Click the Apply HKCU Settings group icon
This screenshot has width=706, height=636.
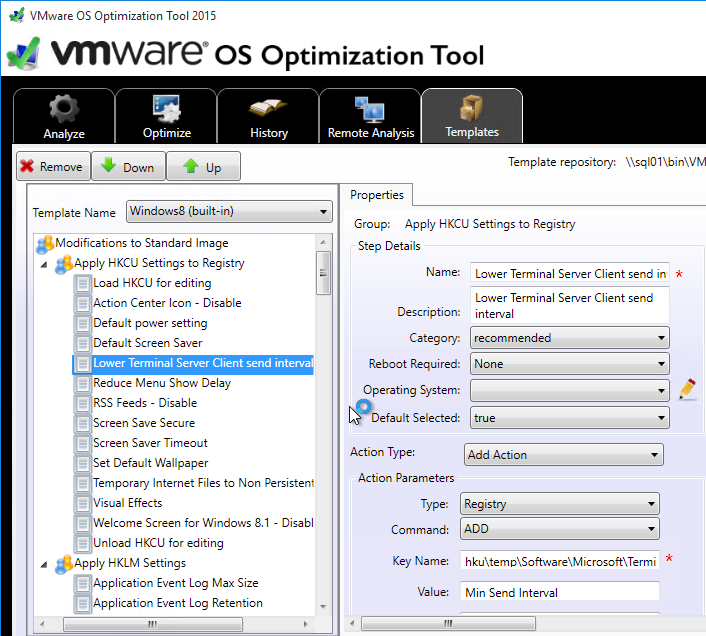pyautogui.click(x=63, y=264)
